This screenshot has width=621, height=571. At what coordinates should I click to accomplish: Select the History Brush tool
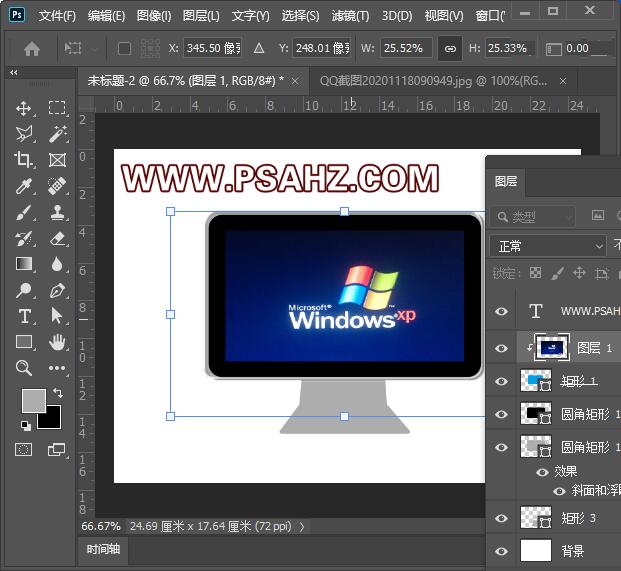click(x=24, y=238)
